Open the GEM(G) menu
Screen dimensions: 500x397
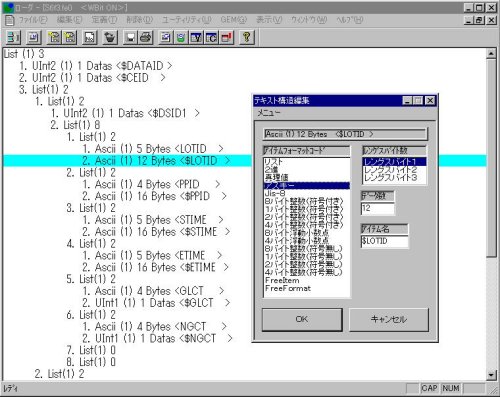coord(234,20)
